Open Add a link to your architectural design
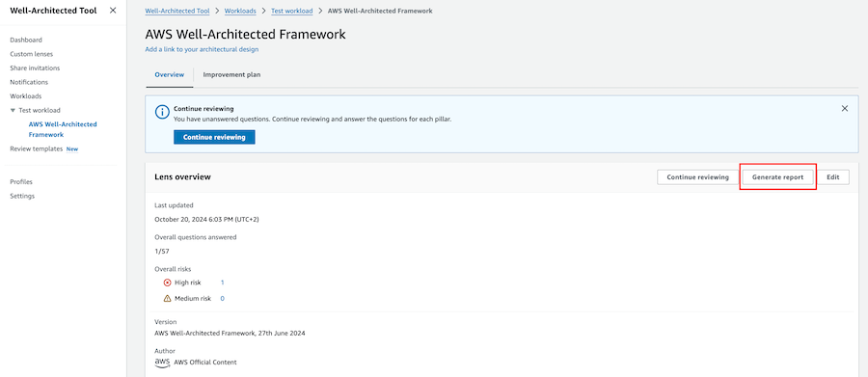The image size is (868, 377). 202,49
